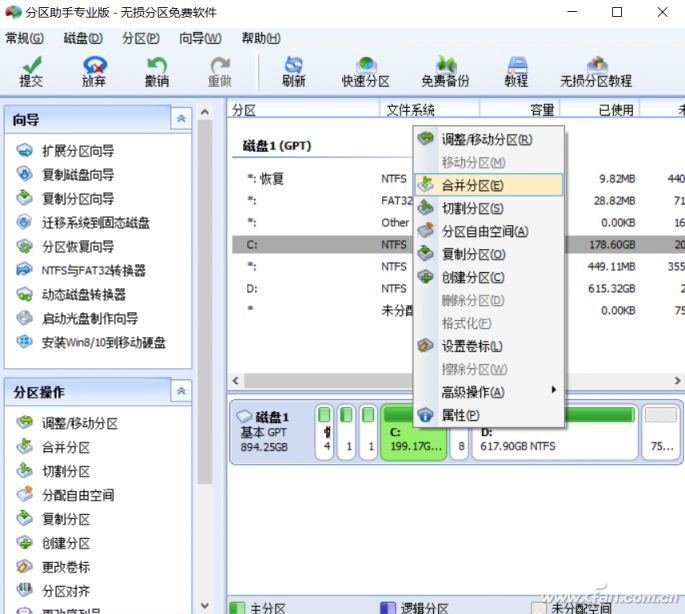Open the 向导(W) menu

coord(200,38)
